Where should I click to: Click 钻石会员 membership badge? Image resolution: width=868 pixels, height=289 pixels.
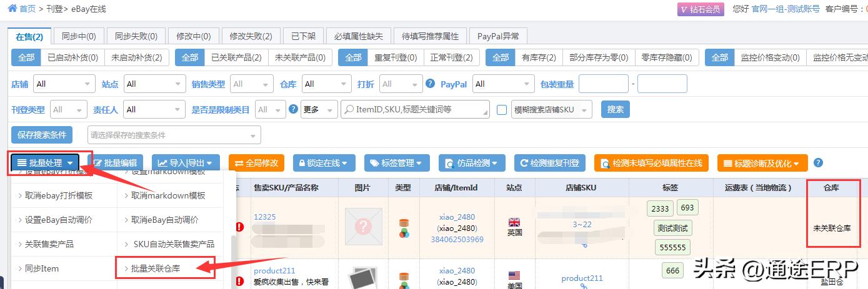[701, 9]
